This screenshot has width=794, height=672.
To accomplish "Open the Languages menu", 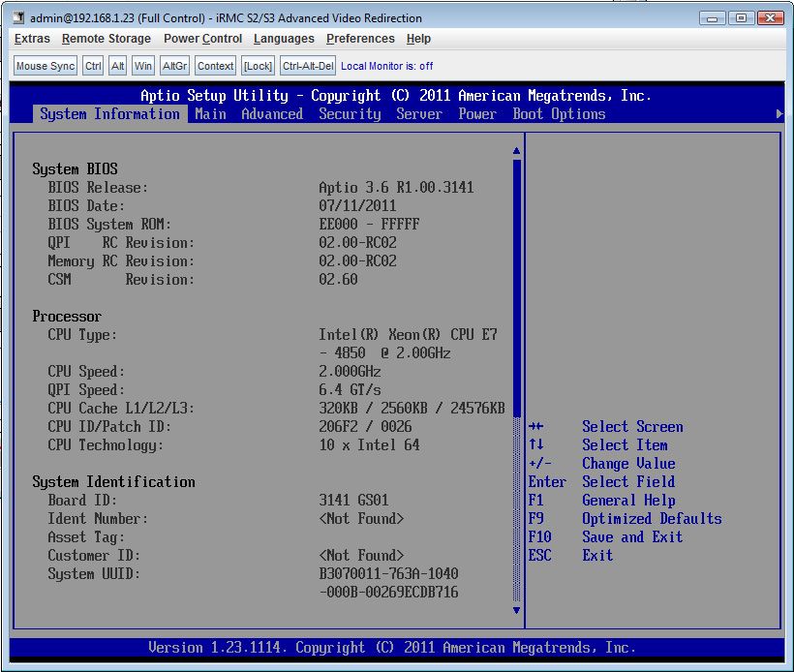I will click(x=284, y=39).
